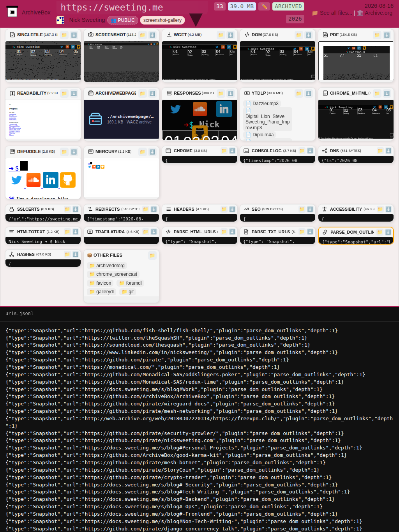Open the PDF preview thumbnail
This screenshot has width=399, height=532.
pos(356,62)
